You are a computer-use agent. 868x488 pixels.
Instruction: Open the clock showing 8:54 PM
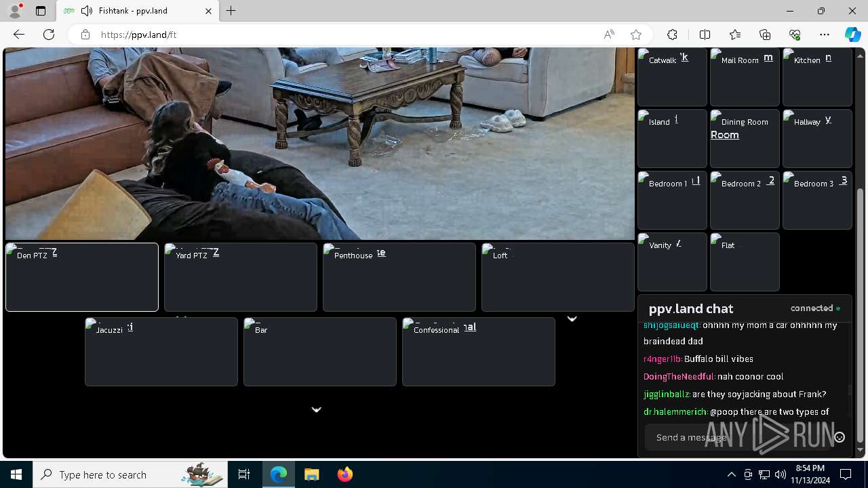810,474
